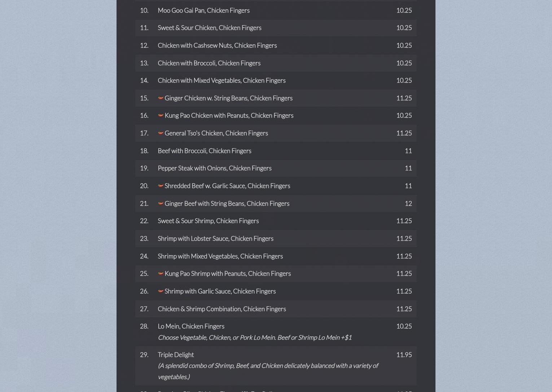Click the chili icon beside Shrimp with Garlic Sauce
The width and height of the screenshot is (552, 392).
pos(161,291)
